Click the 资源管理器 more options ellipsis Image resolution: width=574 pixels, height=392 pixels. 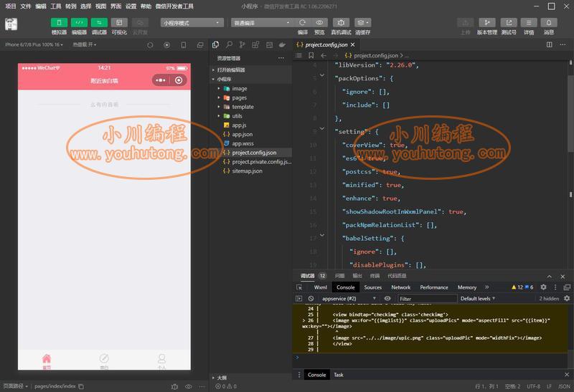click(281, 58)
